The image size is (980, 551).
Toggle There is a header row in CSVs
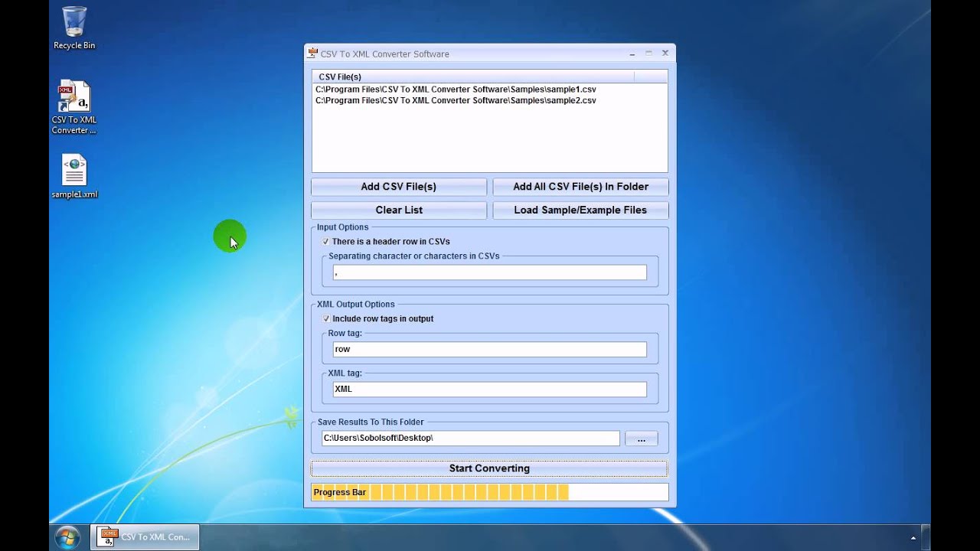pos(326,242)
